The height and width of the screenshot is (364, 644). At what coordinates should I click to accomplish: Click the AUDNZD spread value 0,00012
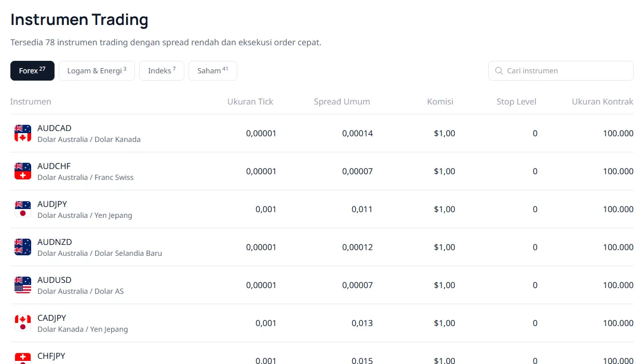[x=357, y=247]
